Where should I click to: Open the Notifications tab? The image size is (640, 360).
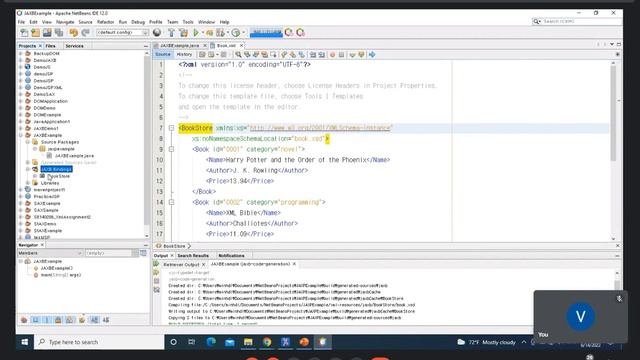(x=231, y=256)
